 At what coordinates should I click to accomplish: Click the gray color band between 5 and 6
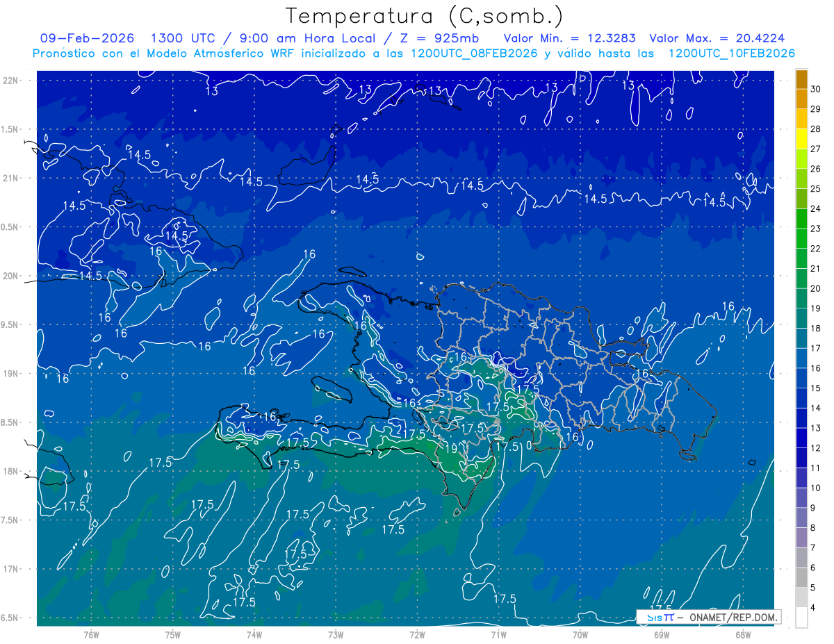[801, 577]
